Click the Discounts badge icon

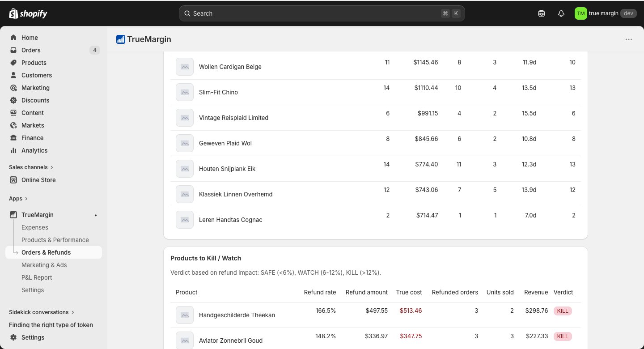[13, 100]
